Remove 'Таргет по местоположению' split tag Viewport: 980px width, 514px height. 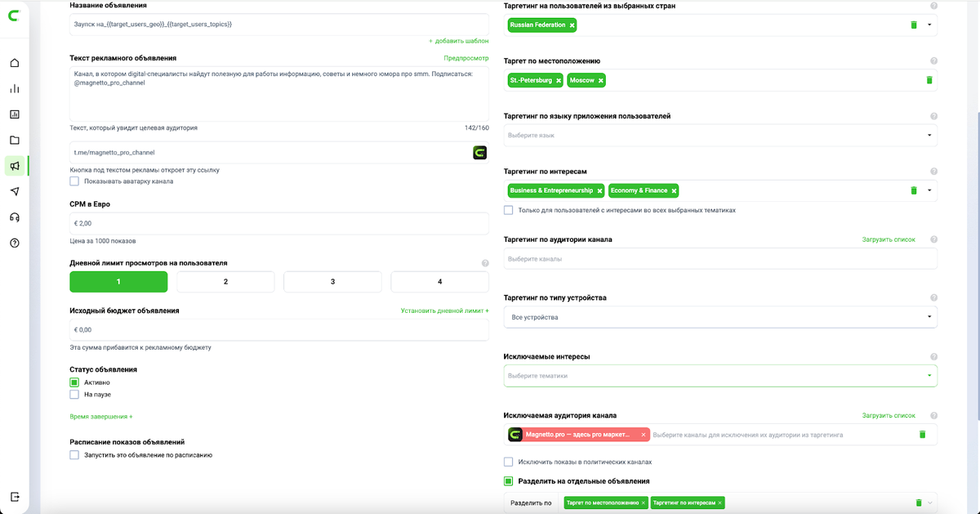pyautogui.click(x=644, y=503)
